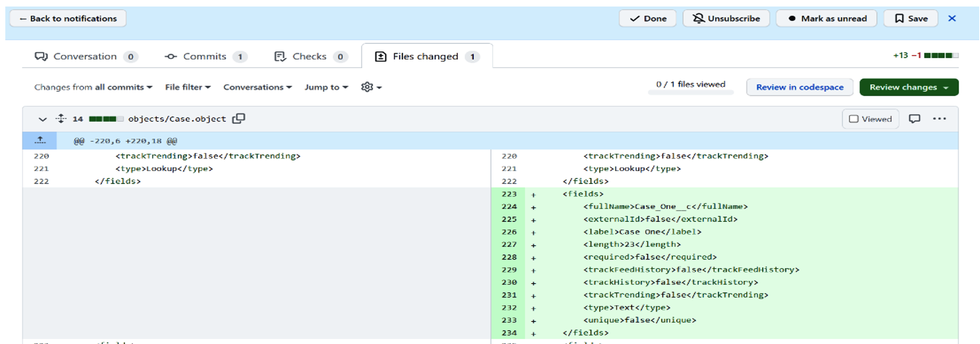Image resolution: width=980 pixels, height=344 pixels.
Task: Open diff settings gear menu
Action: point(371,87)
